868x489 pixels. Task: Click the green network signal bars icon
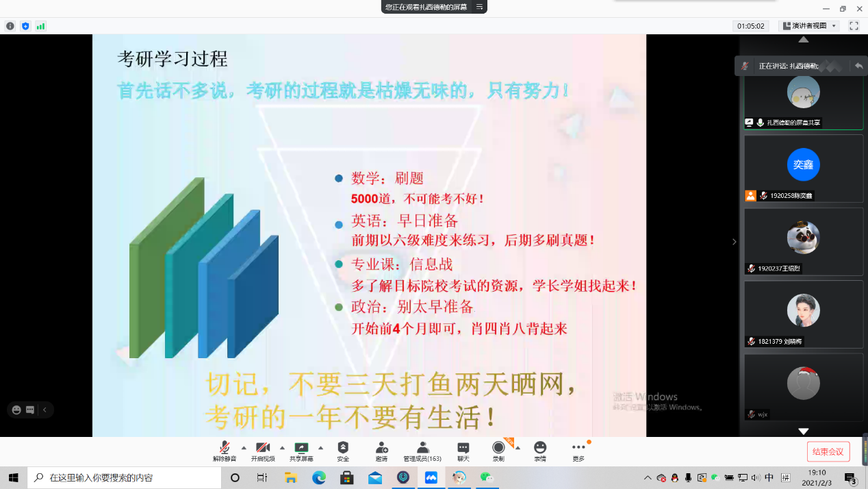coord(40,26)
